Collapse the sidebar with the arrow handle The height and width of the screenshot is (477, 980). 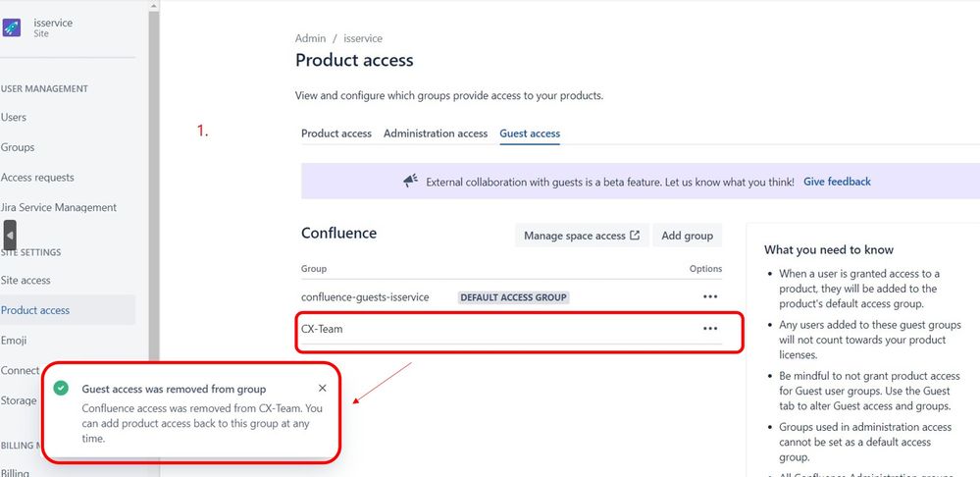tap(10, 235)
